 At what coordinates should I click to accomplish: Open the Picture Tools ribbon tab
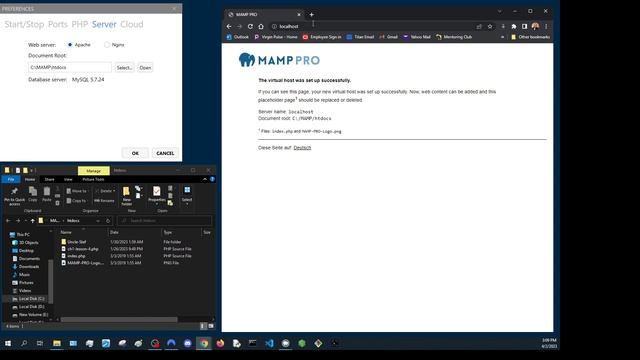93,179
